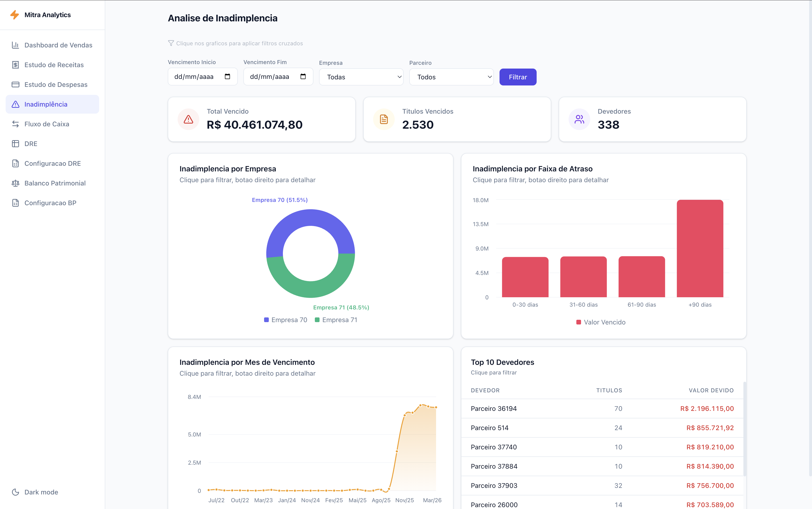Open Fluxo de Caixa using its arrows icon

16,124
